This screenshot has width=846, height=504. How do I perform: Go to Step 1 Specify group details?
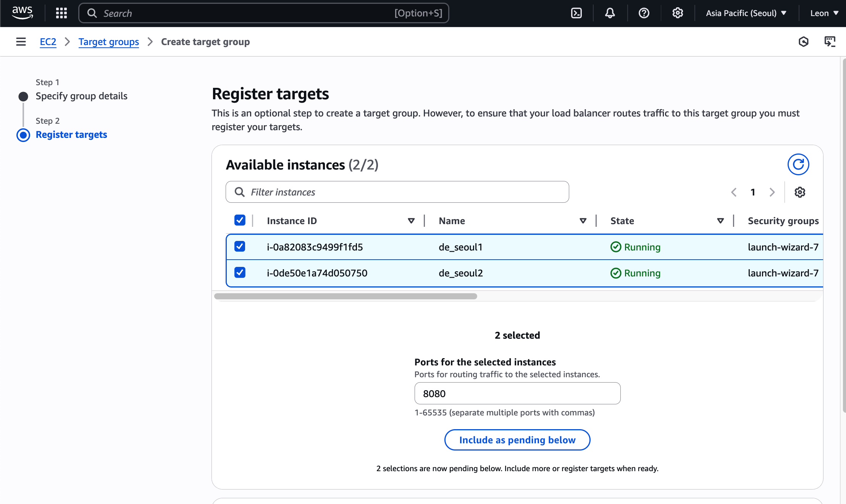(81, 96)
